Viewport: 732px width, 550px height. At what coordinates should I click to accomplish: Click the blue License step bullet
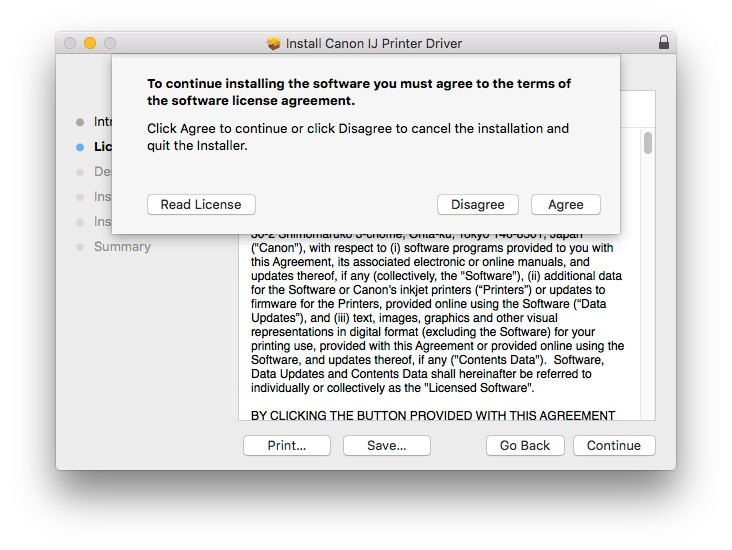point(80,147)
